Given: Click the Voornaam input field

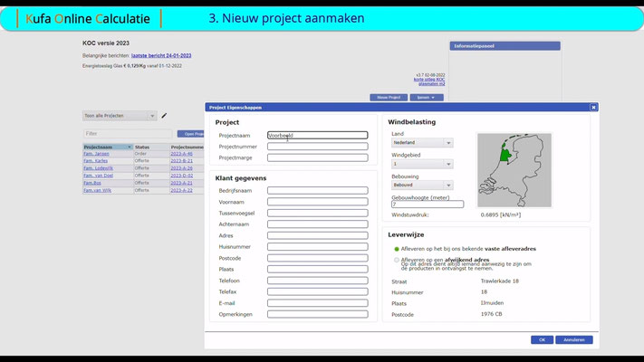Looking at the screenshot, I should 318,202.
